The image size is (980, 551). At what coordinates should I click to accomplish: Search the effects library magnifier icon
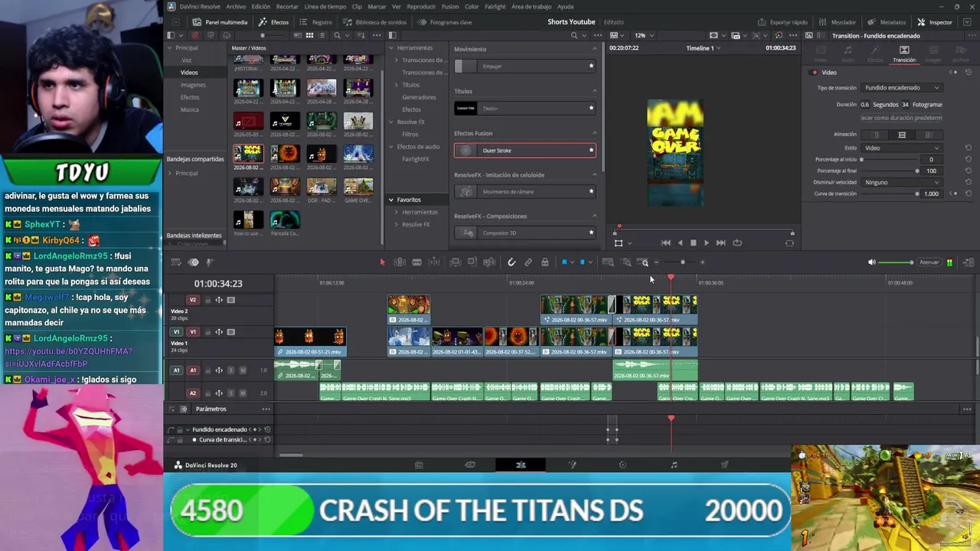tap(574, 35)
